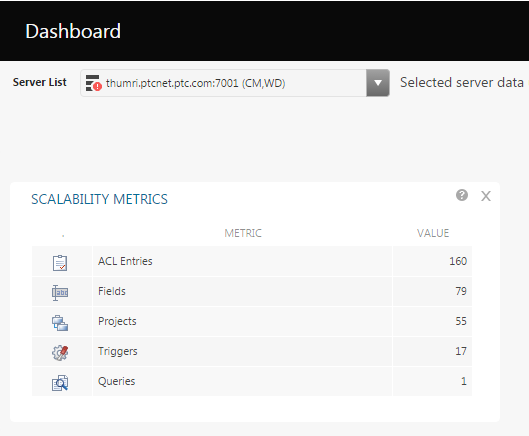The height and width of the screenshot is (436, 529).
Task: Select the Fields metric row
Action: (x=252, y=291)
